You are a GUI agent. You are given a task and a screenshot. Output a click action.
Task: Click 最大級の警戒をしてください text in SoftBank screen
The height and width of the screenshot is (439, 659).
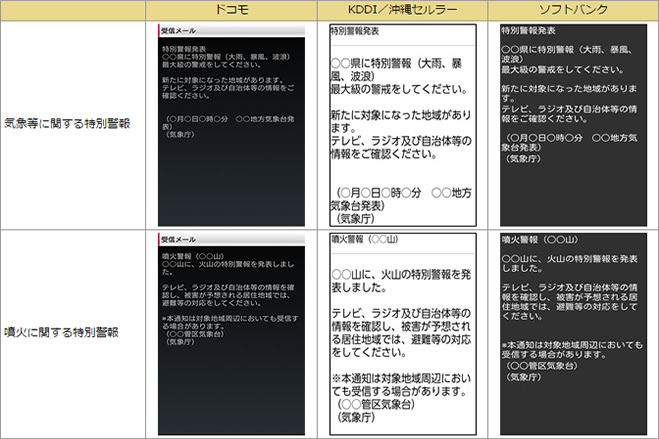562,69
